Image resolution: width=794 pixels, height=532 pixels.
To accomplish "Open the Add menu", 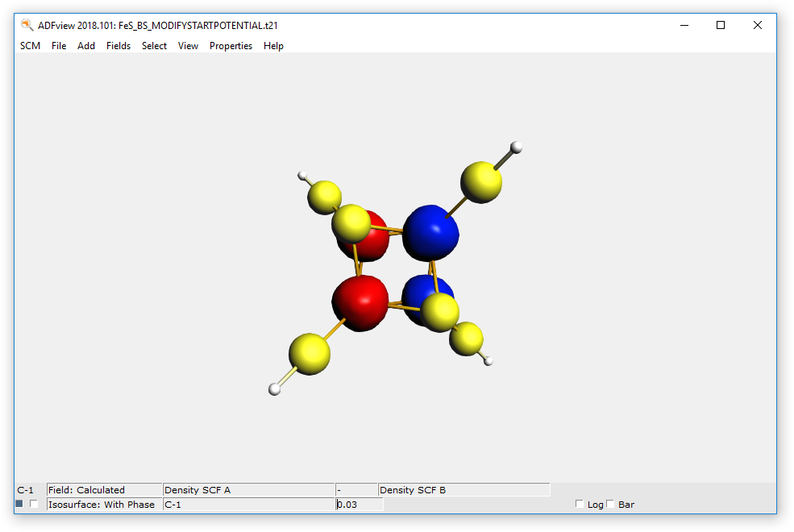I will click(86, 46).
